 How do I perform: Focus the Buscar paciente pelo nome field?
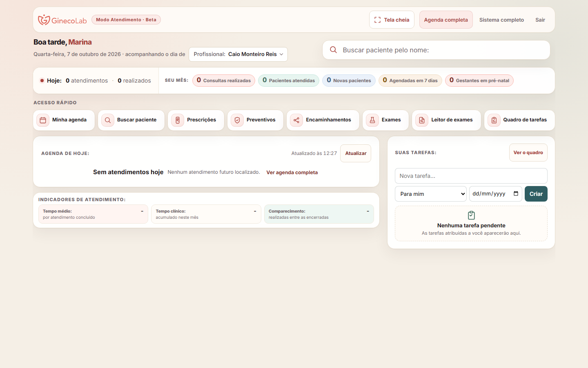(x=436, y=50)
